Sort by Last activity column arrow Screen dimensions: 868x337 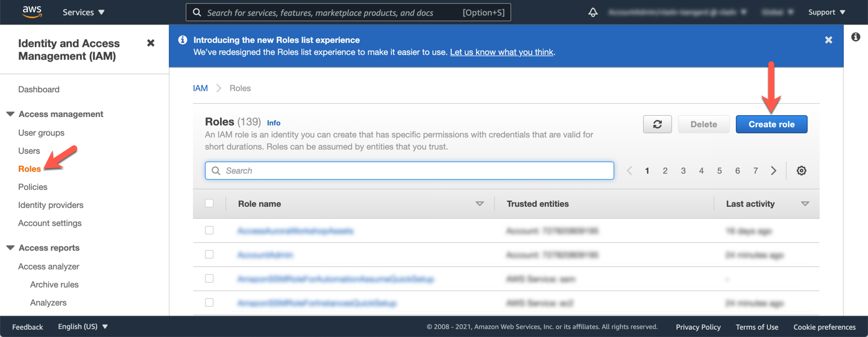coord(805,204)
